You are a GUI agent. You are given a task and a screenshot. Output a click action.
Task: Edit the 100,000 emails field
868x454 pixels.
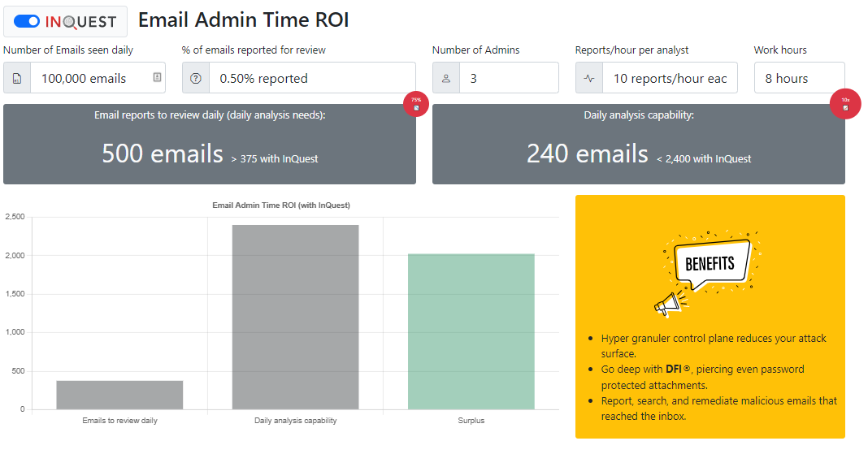[x=98, y=78]
